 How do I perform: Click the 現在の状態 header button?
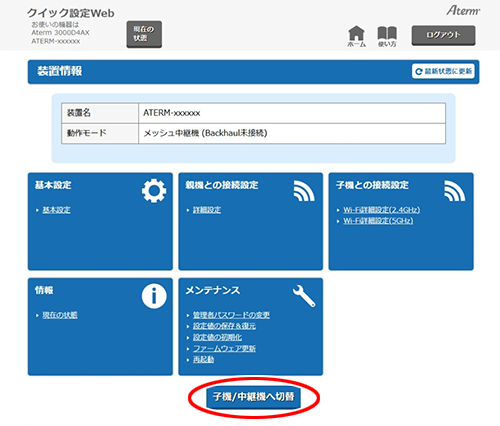[144, 34]
